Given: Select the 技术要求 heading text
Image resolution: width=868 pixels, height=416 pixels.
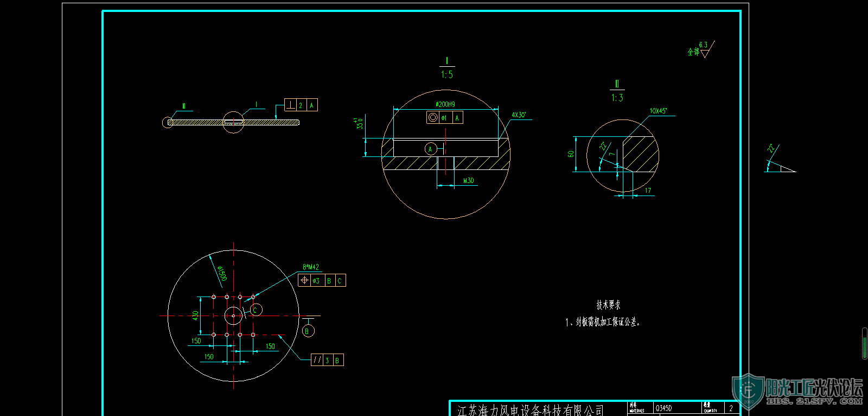Looking at the screenshot, I should [609, 305].
